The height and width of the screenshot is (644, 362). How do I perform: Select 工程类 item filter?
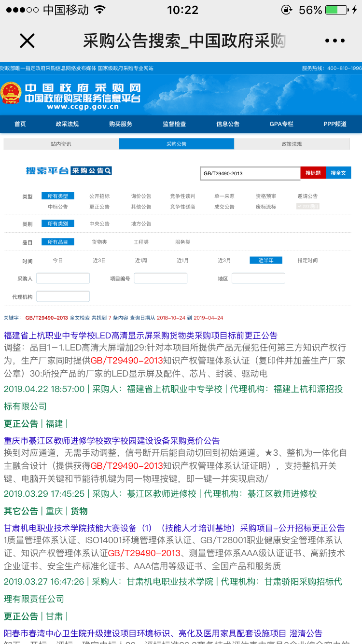coord(141,242)
